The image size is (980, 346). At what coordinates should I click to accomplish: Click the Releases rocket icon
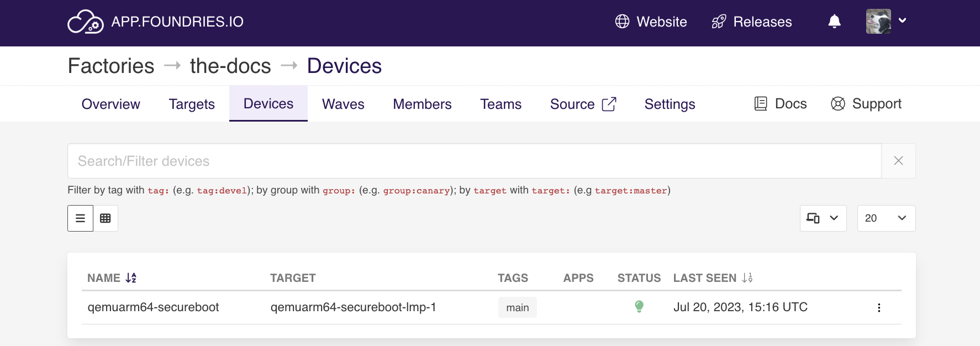(719, 22)
